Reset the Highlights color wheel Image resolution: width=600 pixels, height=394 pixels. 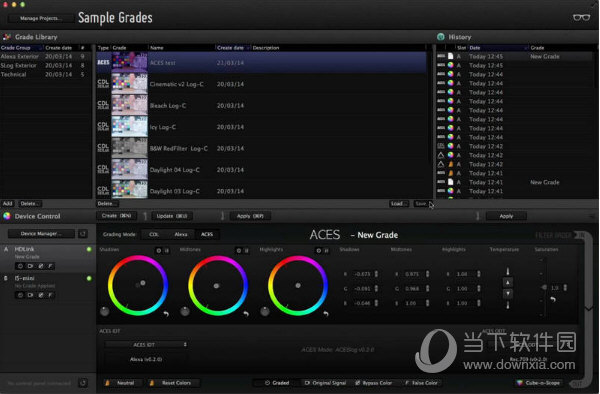click(x=326, y=314)
